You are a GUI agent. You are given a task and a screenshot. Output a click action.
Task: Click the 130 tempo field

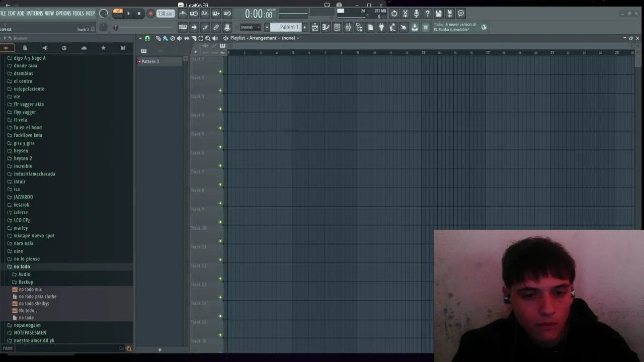pyautogui.click(x=165, y=14)
